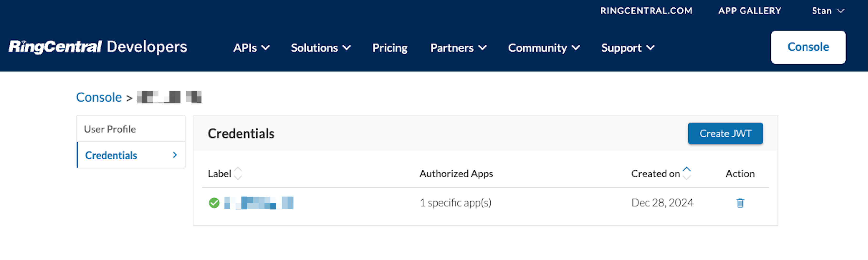Viewport: 868px width, 260px height.
Task: Open the blurred credential label link
Action: coord(259,203)
